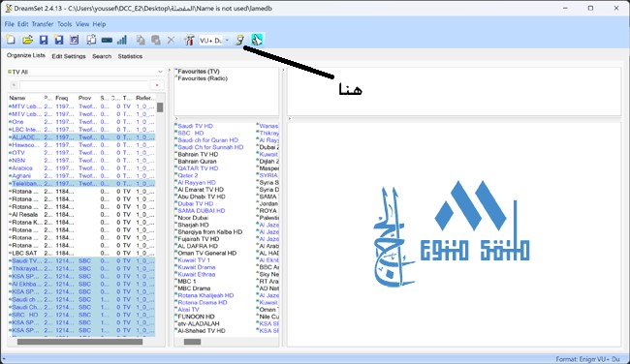Select Favourites (TV) bouquet entry
630x364 pixels.
pos(199,71)
